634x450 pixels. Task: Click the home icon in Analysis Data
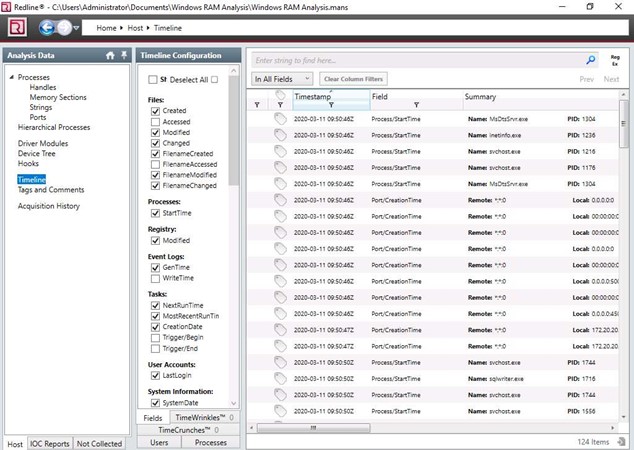click(x=110, y=55)
